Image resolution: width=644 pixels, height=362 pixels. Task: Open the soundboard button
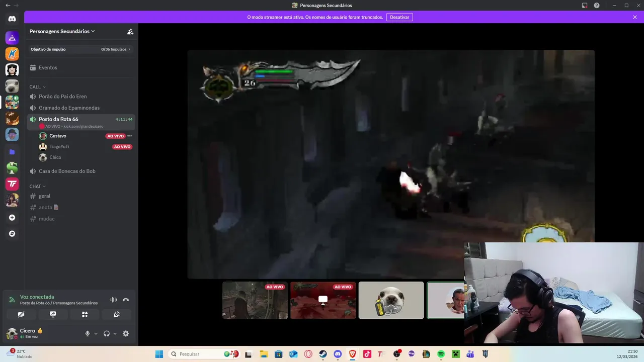117,314
